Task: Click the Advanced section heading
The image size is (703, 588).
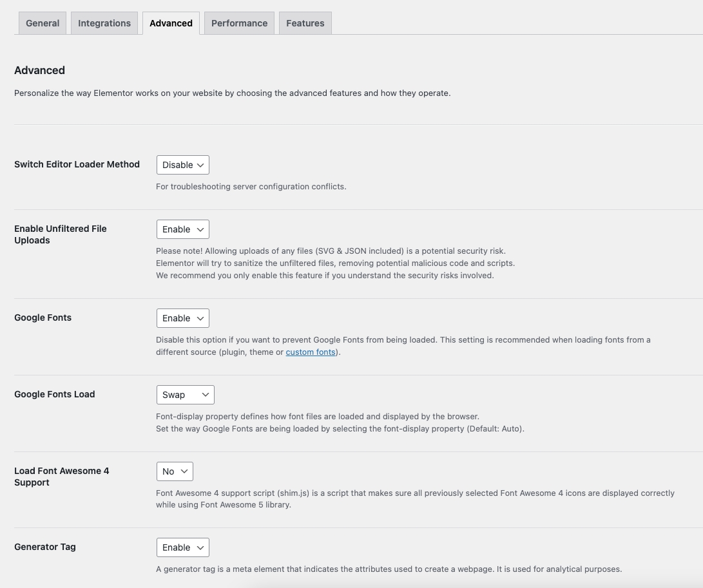Action: click(39, 70)
